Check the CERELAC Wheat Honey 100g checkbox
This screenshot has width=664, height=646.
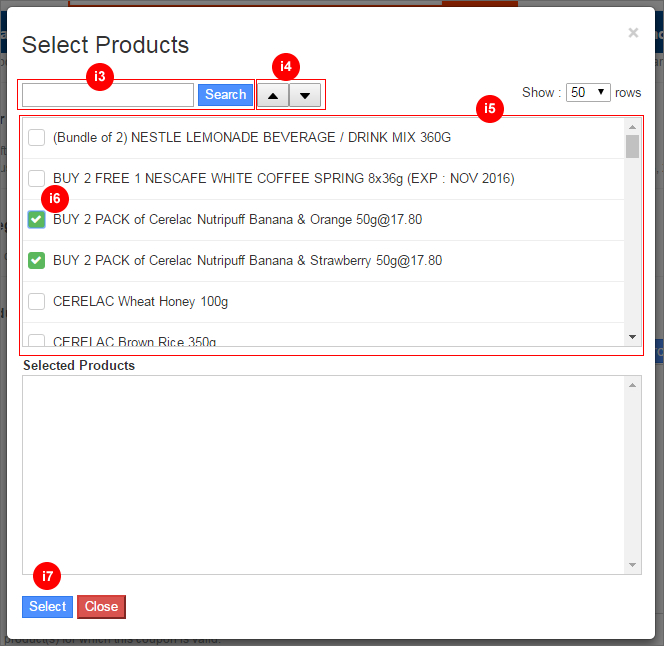click(36, 302)
